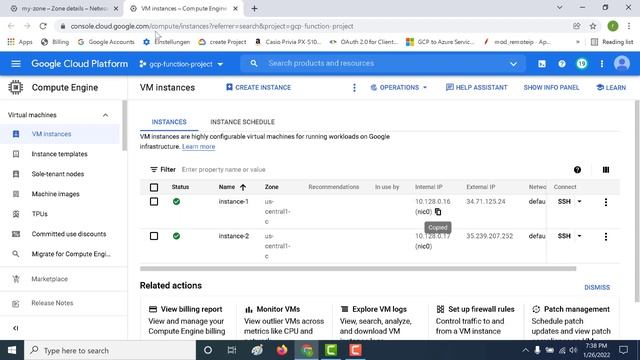Image resolution: width=640 pixels, height=360 pixels.
Task: Open Firefox from the taskbar
Action: click(x=282, y=350)
